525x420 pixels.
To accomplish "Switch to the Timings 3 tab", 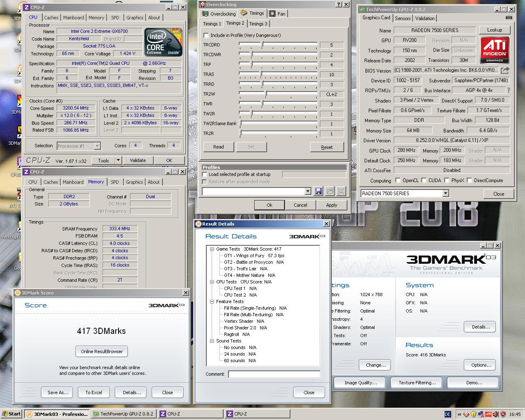I will 258,24.
